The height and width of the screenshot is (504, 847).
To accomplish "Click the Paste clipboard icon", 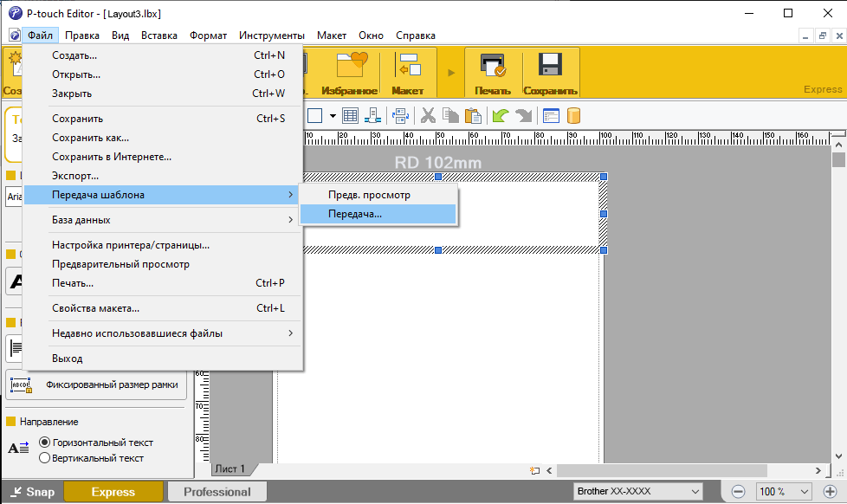I will (x=472, y=115).
